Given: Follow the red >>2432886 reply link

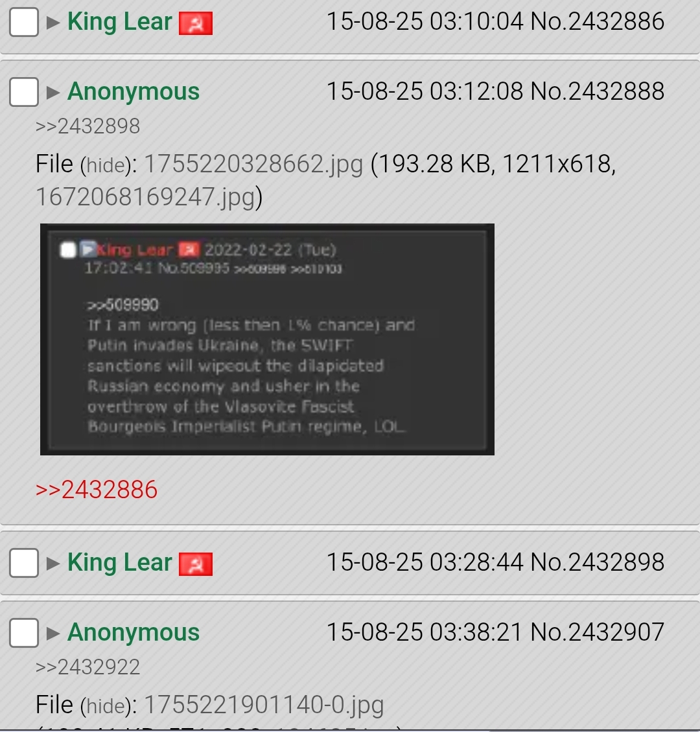Looking at the screenshot, I should pyautogui.click(x=97, y=490).
